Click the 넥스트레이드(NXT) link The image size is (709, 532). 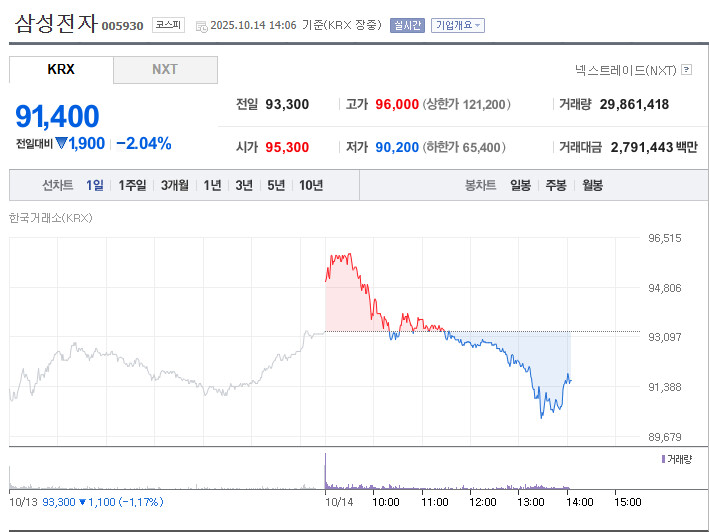(626, 70)
